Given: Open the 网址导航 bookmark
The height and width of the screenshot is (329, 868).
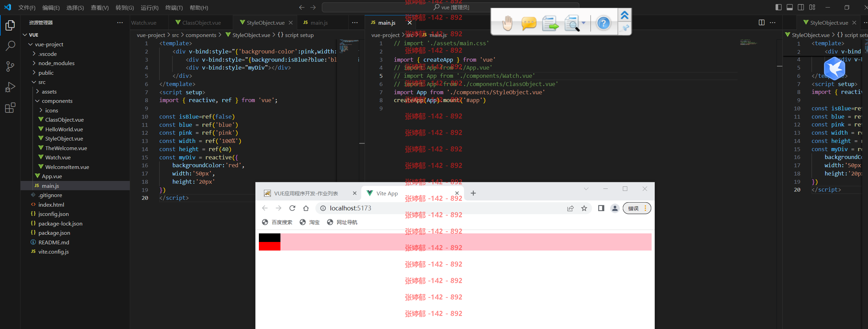Looking at the screenshot, I should 342,222.
